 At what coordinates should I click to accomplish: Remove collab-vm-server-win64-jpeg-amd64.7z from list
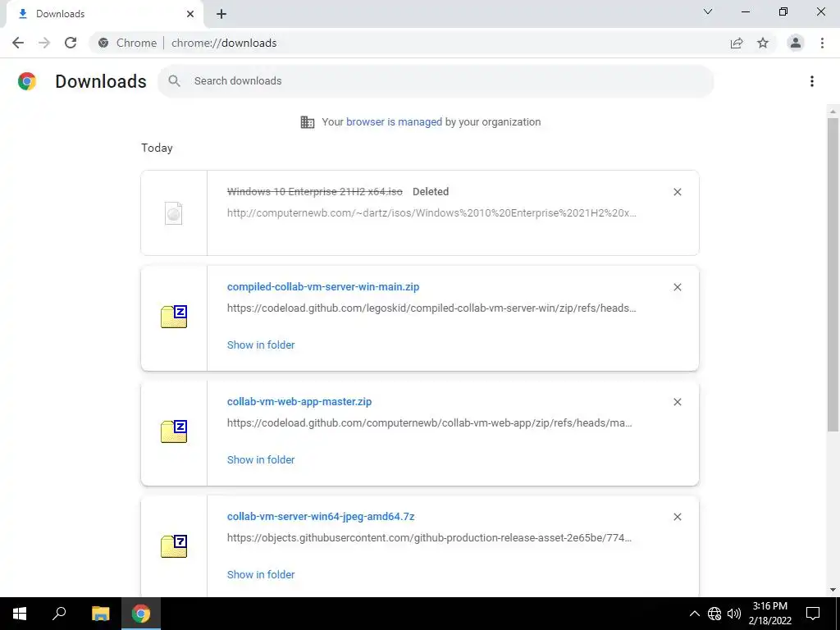click(677, 517)
